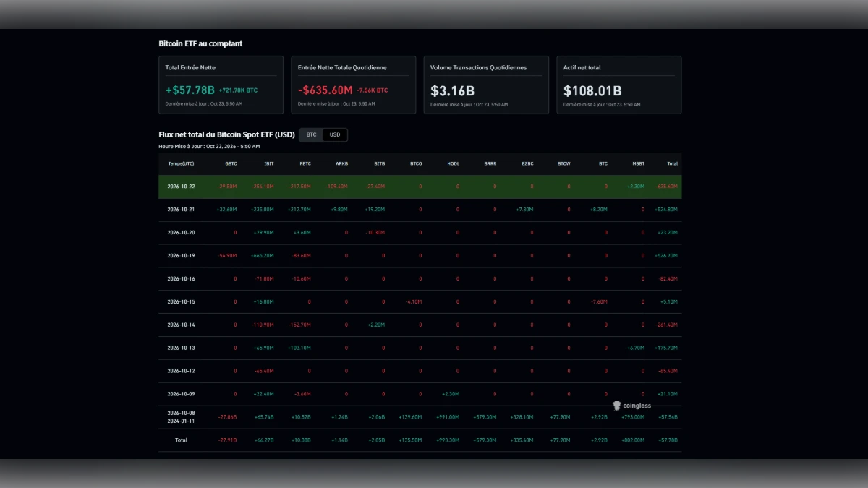Select the 2026-10-12 date cell
Screen dimensions: 868x488
coord(181,371)
